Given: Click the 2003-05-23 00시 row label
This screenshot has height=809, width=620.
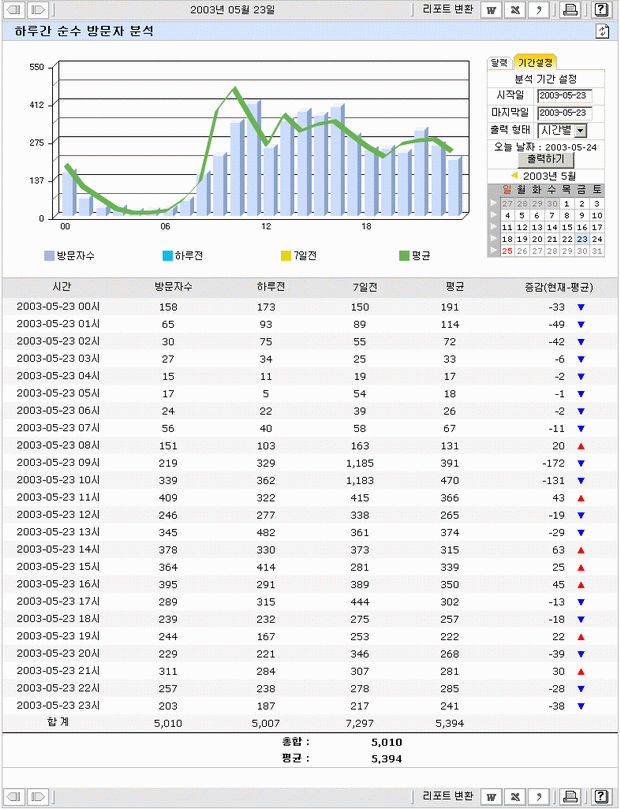Looking at the screenshot, I should [x=58, y=306].
